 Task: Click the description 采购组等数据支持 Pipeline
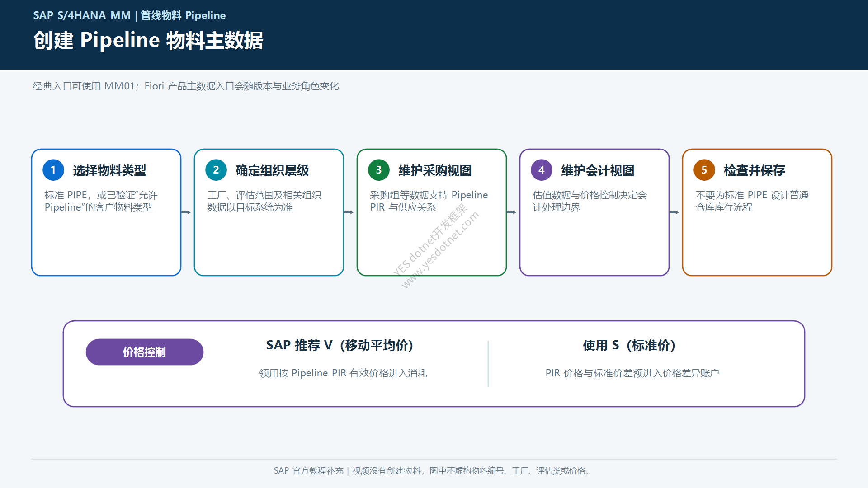click(x=429, y=195)
